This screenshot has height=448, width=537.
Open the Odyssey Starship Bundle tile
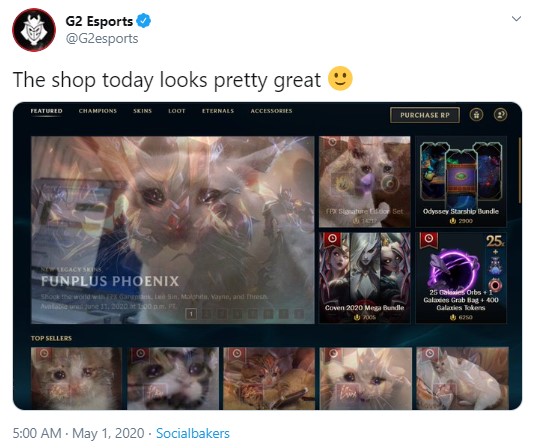[461, 182]
